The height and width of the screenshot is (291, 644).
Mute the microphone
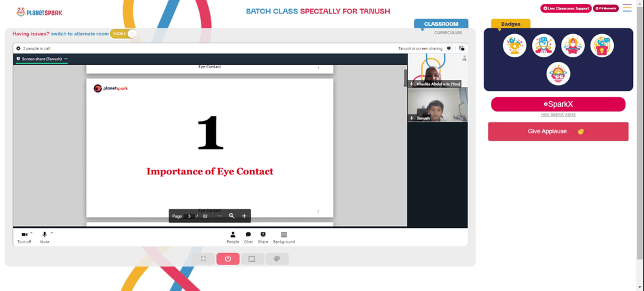pos(45,237)
